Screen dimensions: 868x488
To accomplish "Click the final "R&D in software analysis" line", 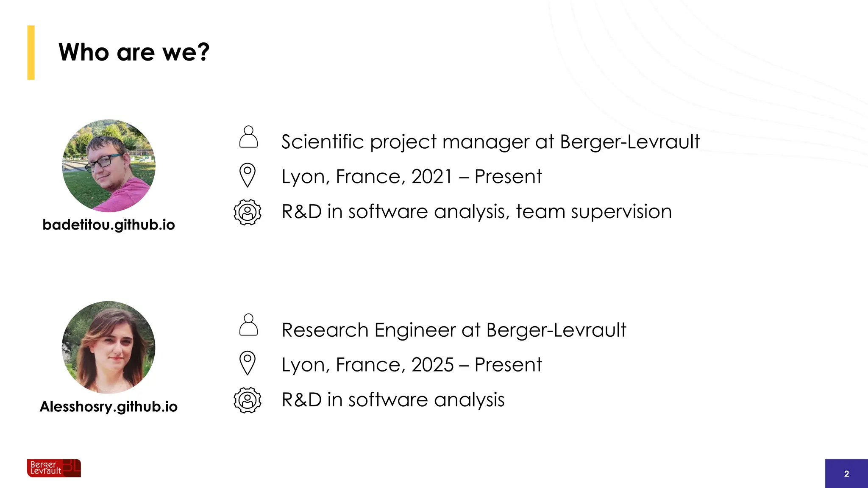I will click(393, 400).
